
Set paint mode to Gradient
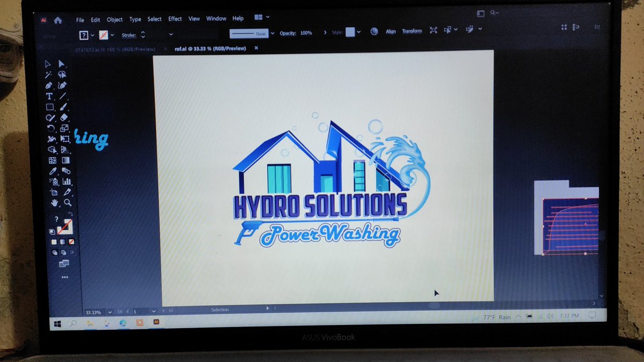[63, 242]
